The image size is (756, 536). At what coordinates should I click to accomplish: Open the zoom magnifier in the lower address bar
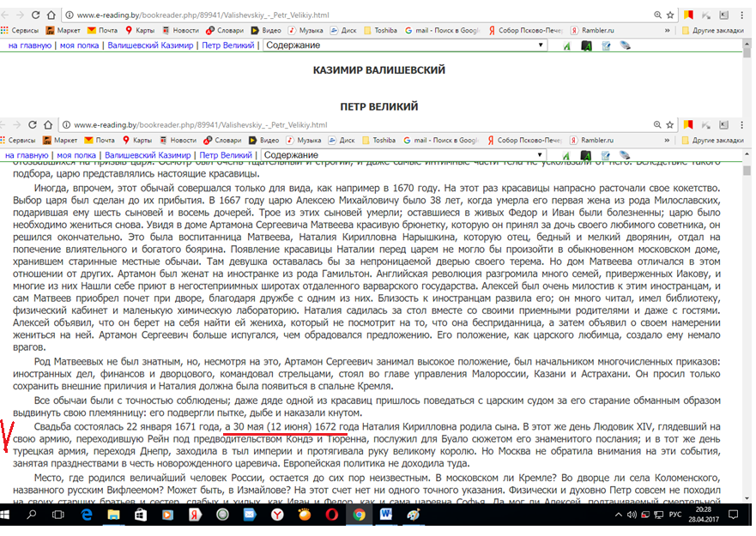coord(657,125)
